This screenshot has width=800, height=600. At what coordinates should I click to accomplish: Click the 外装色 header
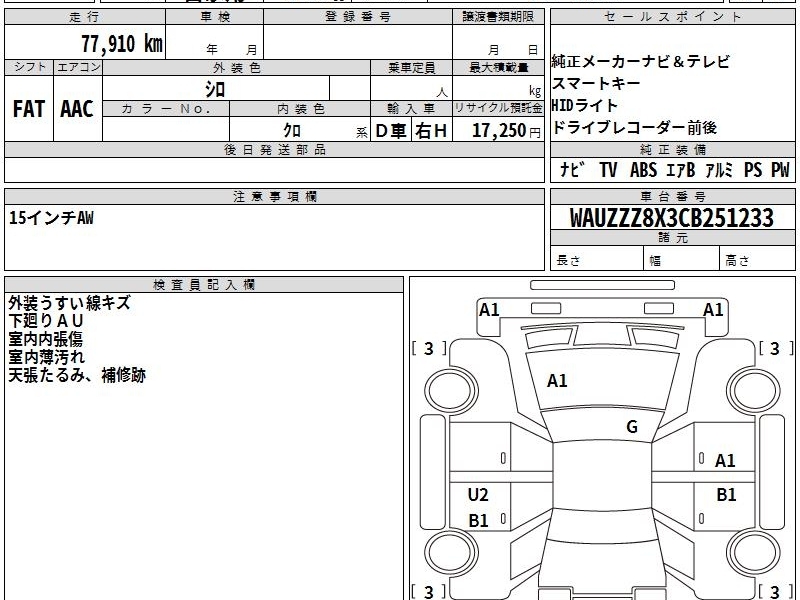(237, 68)
